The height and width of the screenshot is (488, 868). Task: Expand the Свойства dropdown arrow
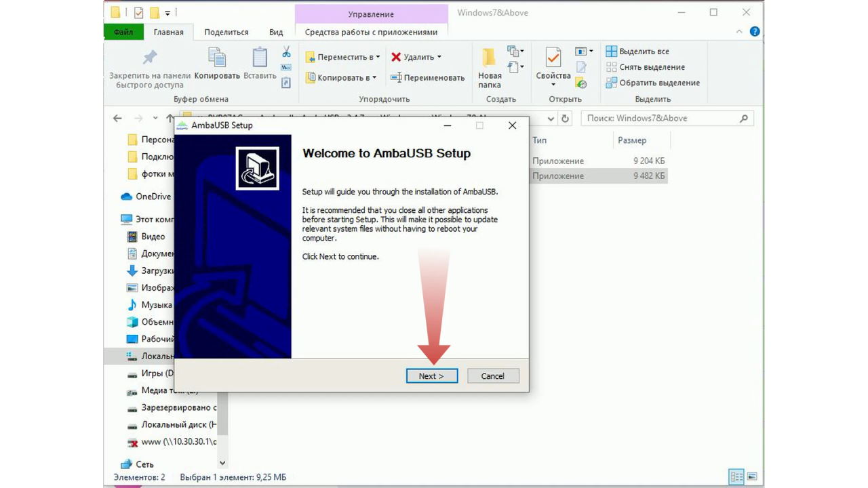tap(553, 84)
